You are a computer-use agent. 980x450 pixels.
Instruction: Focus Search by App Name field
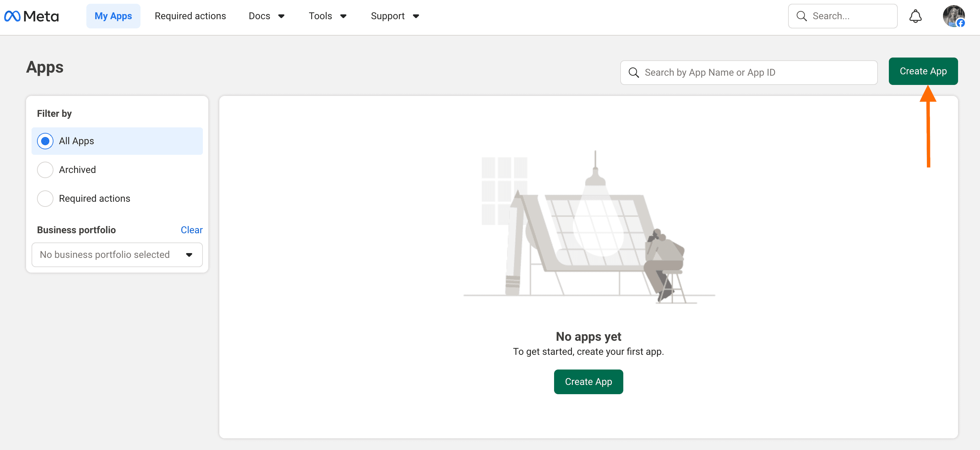(757, 73)
